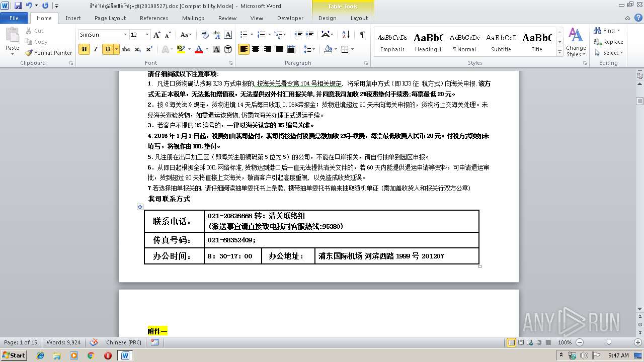Apply the Emphasis style
The width and height of the screenshot is (644, 362).
point(392,42)
